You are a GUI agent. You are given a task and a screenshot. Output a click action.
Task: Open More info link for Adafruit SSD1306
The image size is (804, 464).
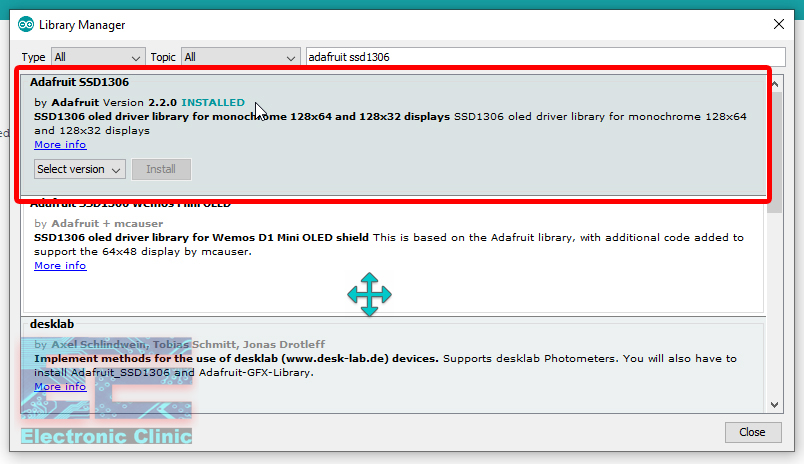[60, 145]
